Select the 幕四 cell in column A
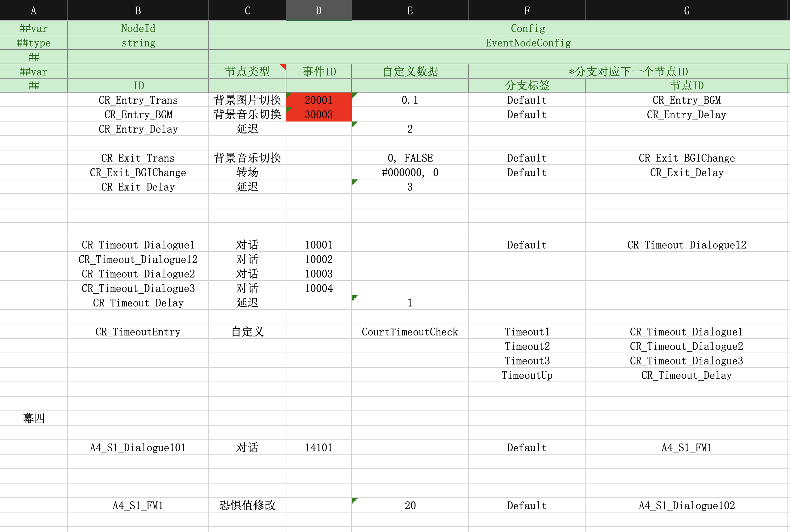 click(34, 418)
